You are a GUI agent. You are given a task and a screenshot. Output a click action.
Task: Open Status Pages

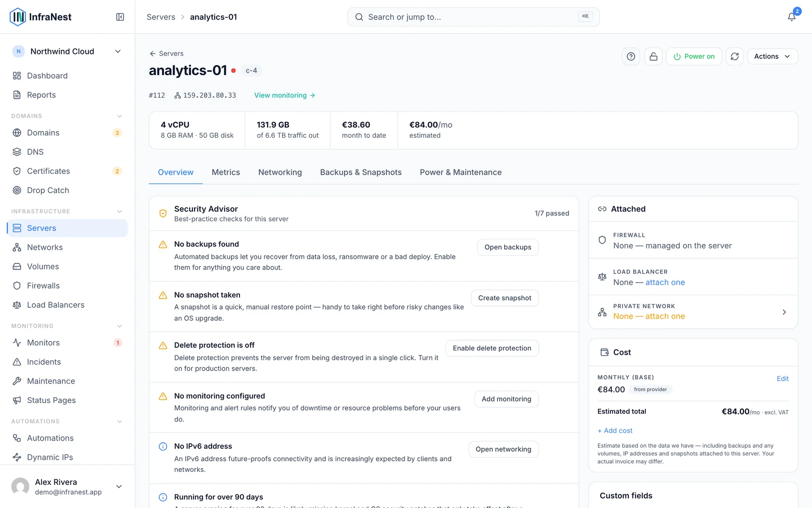click(67, 400)
